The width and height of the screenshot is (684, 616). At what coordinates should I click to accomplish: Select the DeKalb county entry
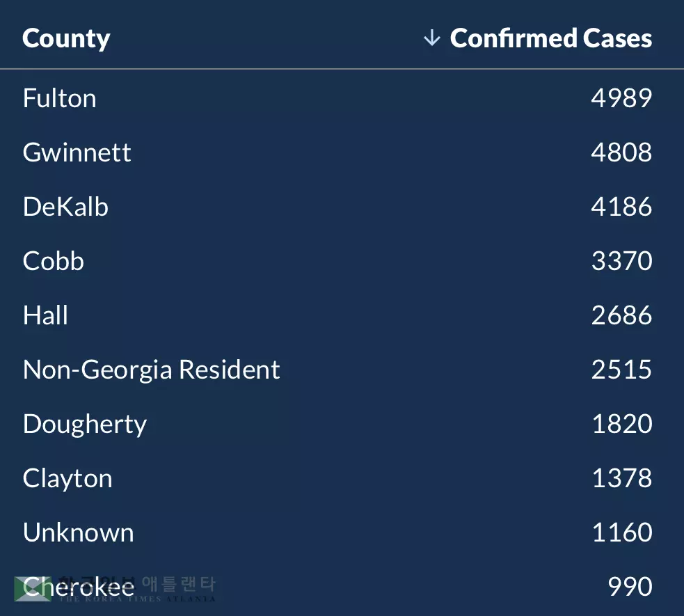pyautogui.click(x=65, y=207)
